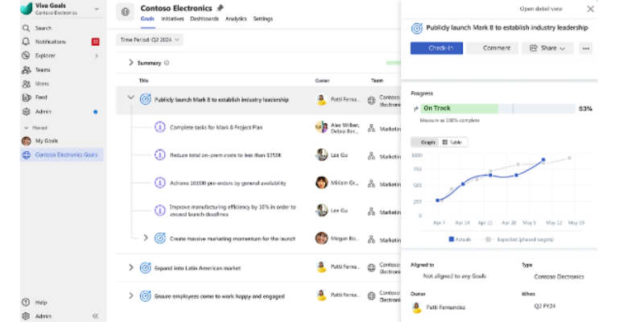Click Title column header

pyautogui.click(x=144, y=81)
